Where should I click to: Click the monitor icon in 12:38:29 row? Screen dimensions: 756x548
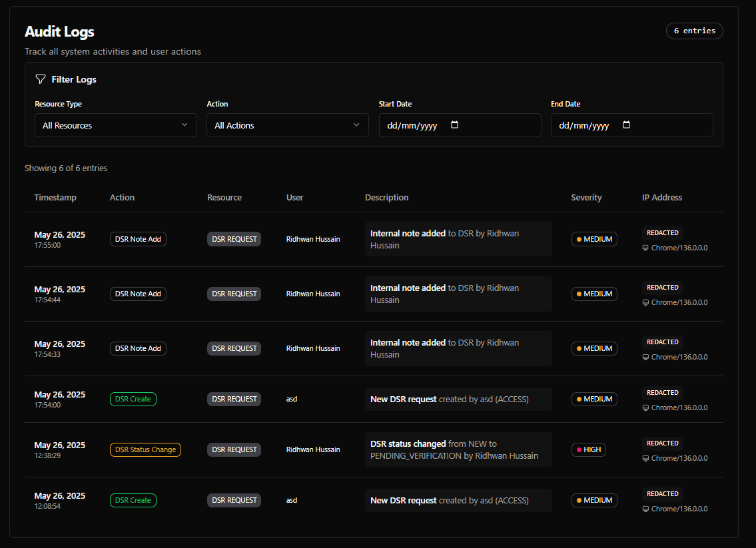[645, 458]
